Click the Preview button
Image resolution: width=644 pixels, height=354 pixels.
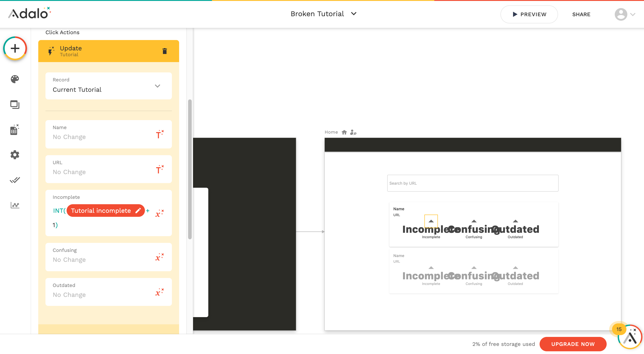(x=529, y=14)
